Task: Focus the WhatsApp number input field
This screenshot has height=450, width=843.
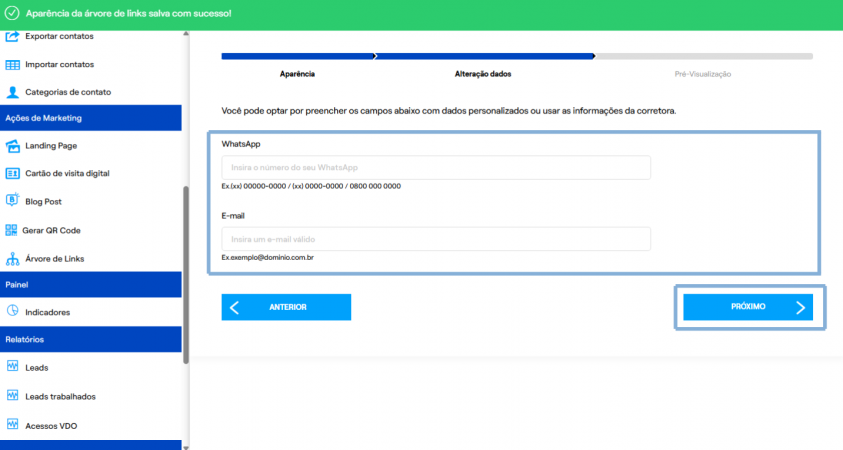Action: pos(436,168)
